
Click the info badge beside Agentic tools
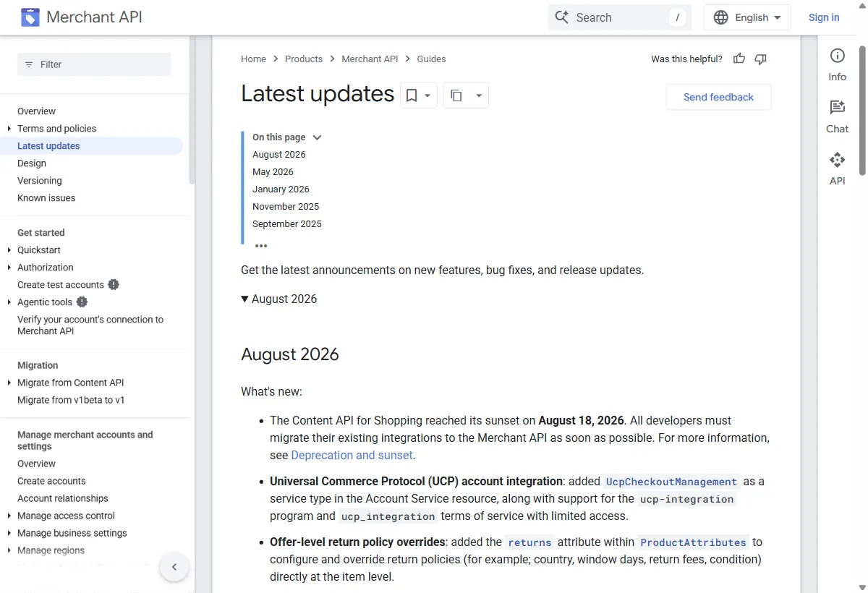click(x=82, y=302)
